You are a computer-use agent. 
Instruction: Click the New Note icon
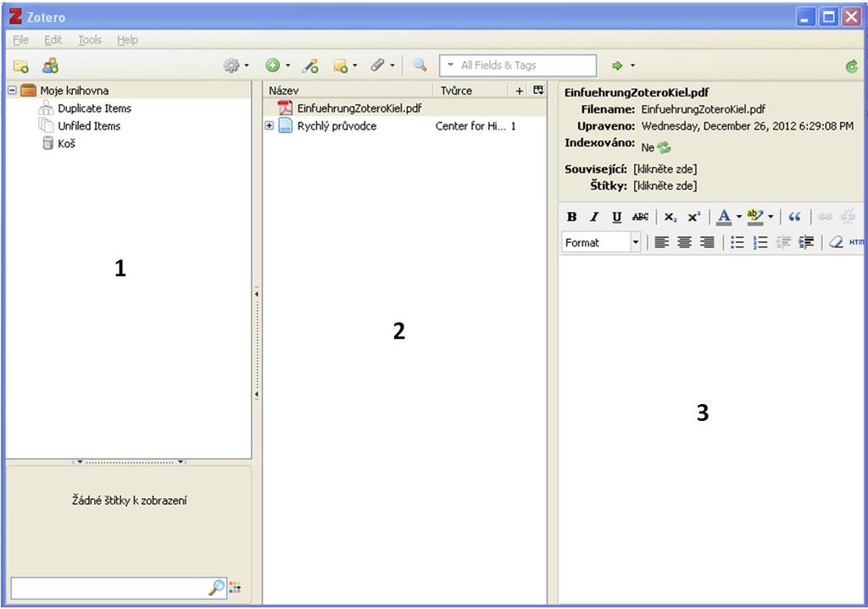click(340, 66)
